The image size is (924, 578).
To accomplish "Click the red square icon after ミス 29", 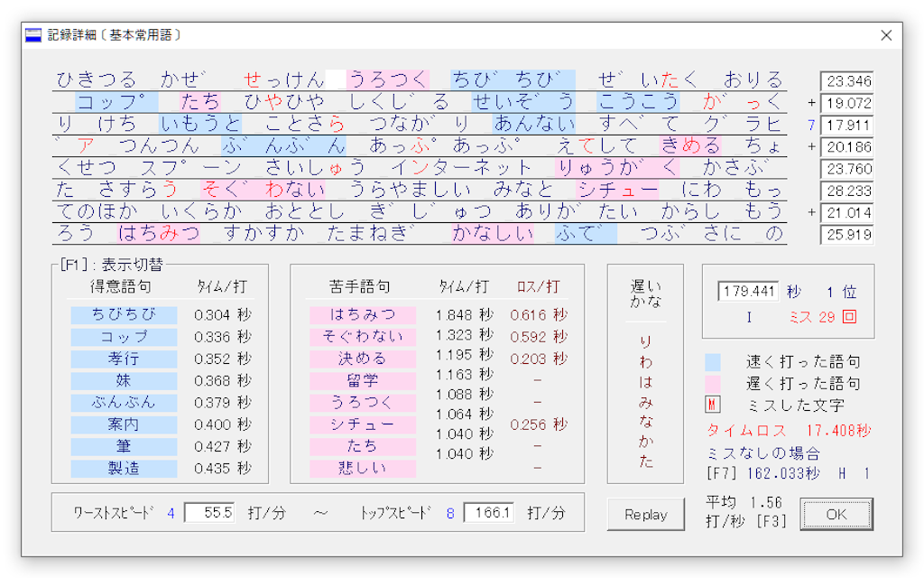I will [x=849, y=317].
